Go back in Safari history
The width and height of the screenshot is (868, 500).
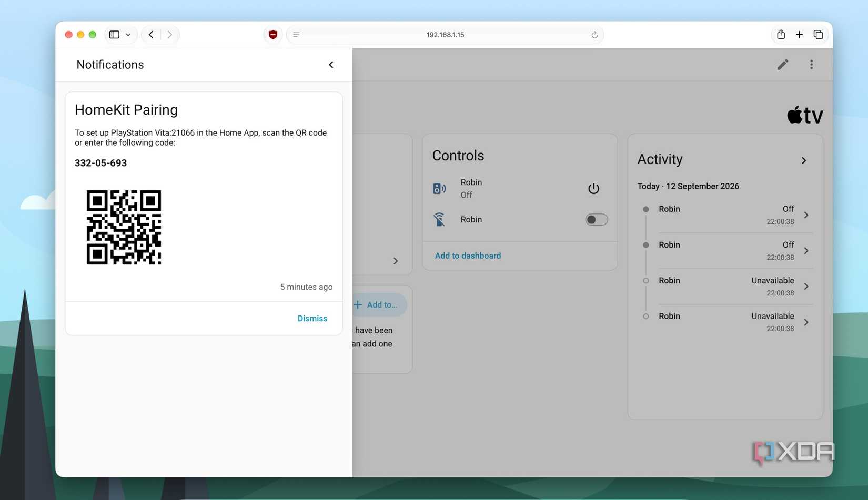151,35
